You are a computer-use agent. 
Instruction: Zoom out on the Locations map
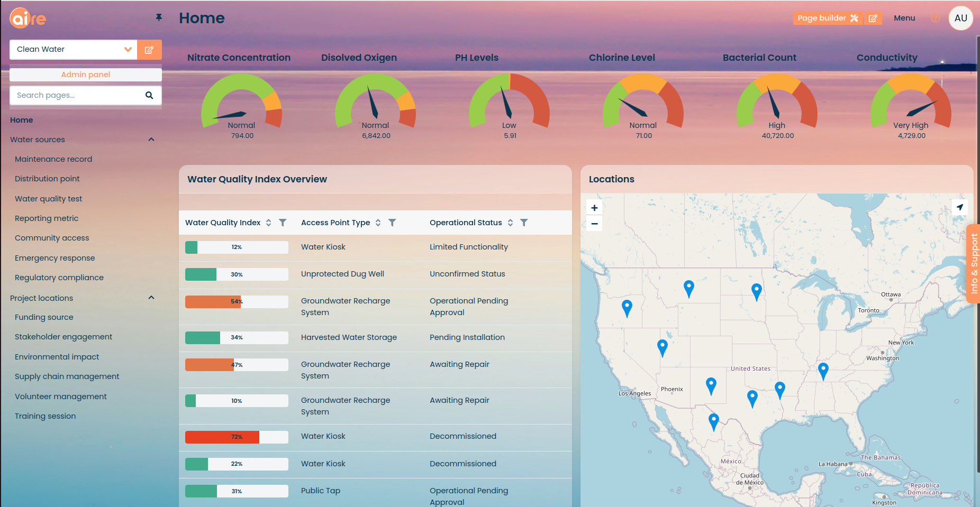tap(594, 224)
